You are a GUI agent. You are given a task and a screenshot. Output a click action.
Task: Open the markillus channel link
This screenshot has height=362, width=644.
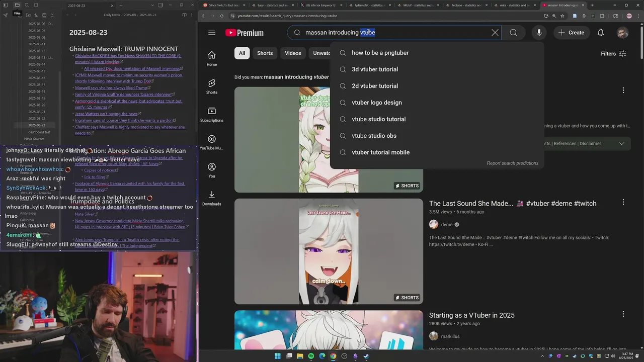(450, 336)
